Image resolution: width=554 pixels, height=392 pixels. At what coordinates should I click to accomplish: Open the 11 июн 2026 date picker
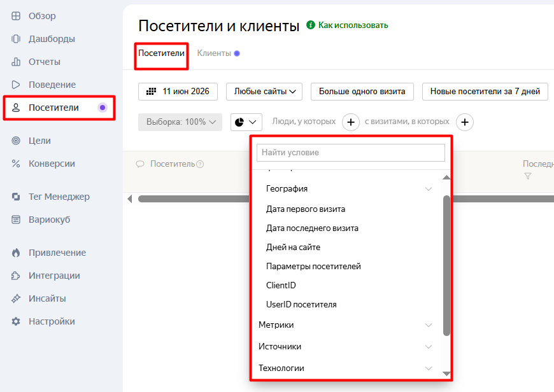[x=178, y=92]
